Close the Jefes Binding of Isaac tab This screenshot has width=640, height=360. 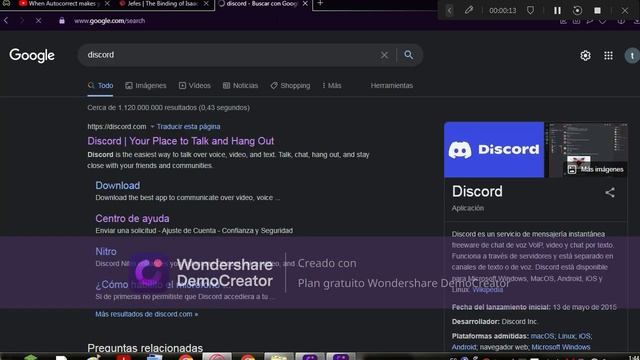click(x=206, y=3)
